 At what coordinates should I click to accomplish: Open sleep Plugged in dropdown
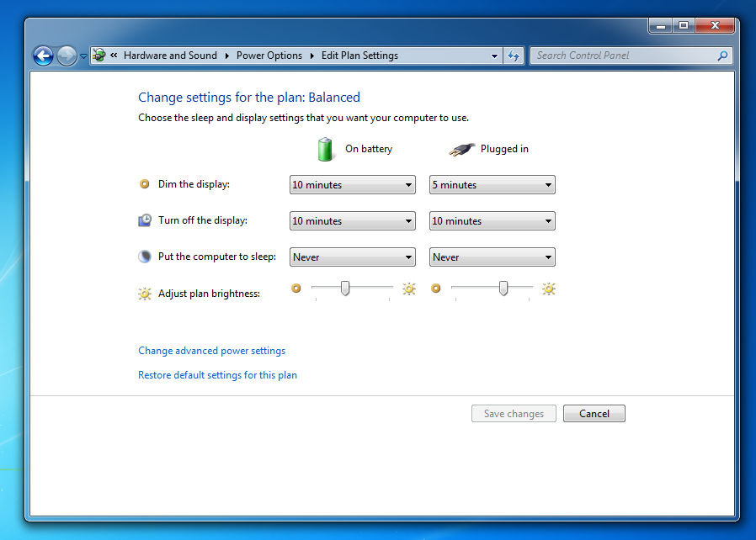pos(492,257)
